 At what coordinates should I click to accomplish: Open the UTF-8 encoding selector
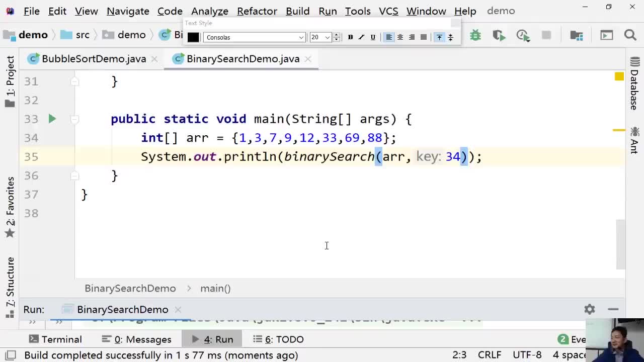click(527, 355)
